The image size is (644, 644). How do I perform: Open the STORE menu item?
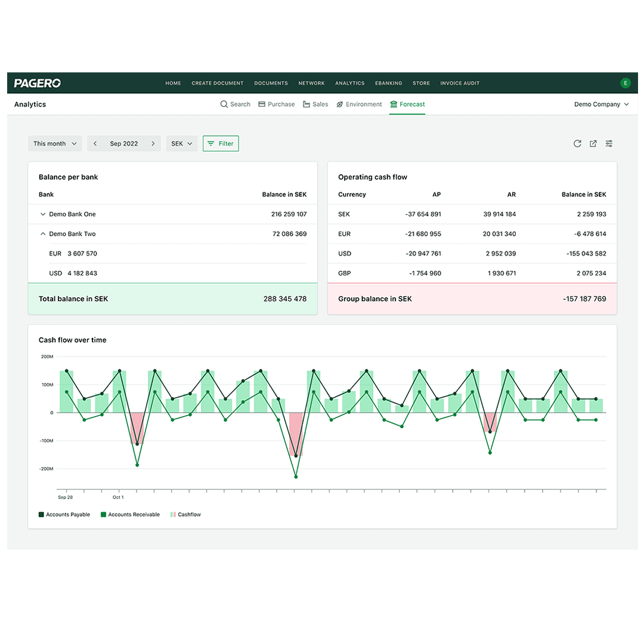pos(421,83)
